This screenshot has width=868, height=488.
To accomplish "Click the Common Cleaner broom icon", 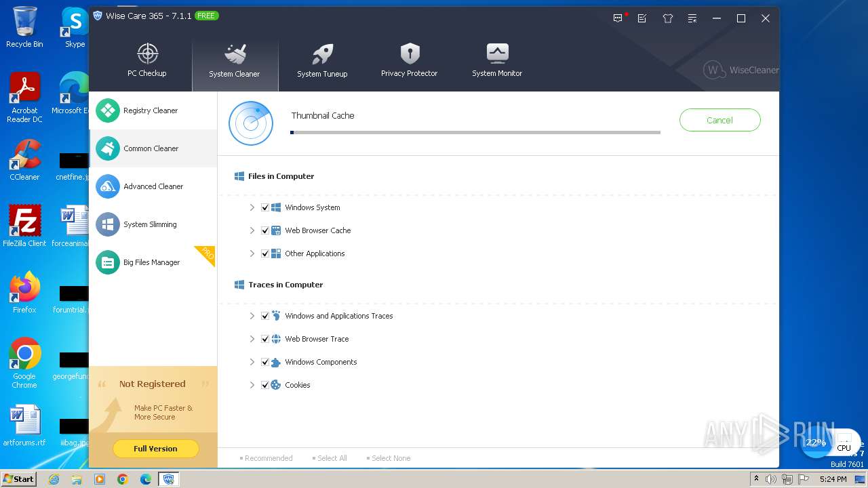I will (108, 148).
